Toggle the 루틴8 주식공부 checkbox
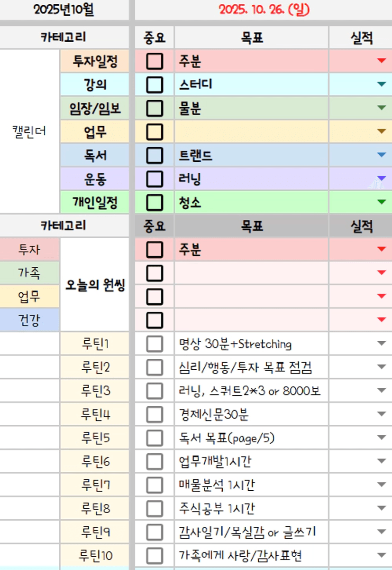Screen dimensions: 392x570 click(155, 508)
